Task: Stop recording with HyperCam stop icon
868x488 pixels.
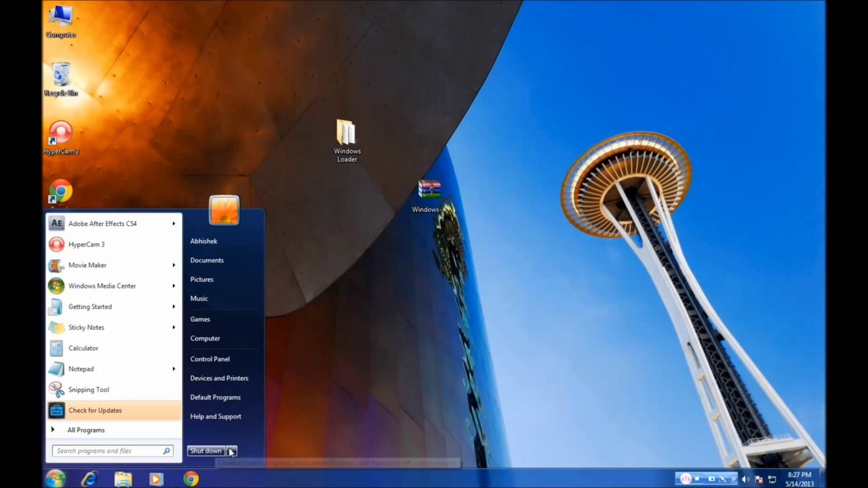Action: tap(697, 479)
